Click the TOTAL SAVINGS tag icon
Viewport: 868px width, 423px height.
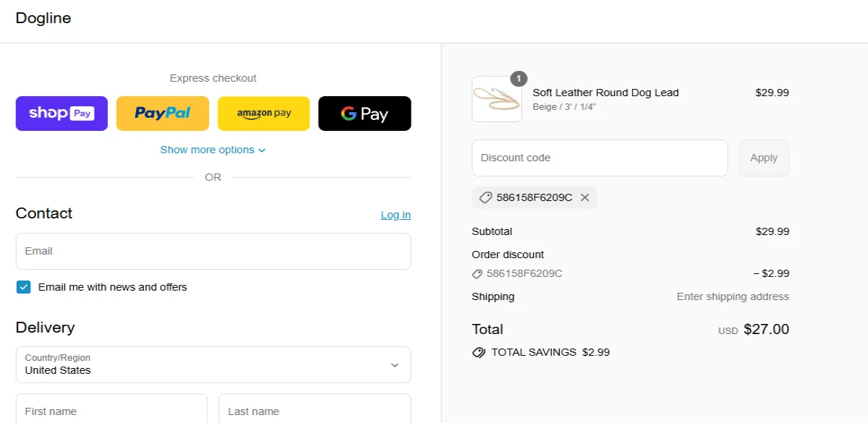[478, 352]
